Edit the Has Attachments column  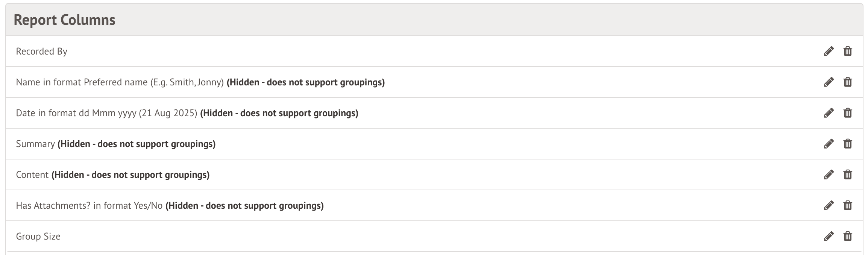(x=829, y=205)
